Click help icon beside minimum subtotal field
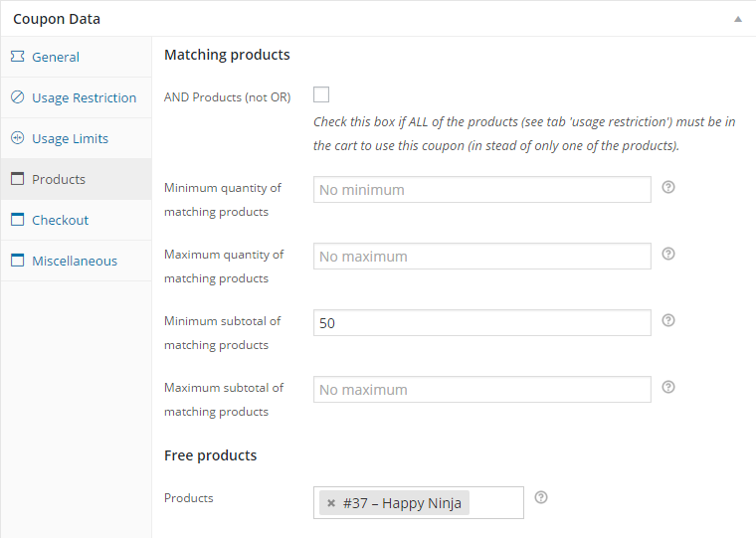Image resolution: width=756 pixels, height=538 pixels. pos(668,320)
